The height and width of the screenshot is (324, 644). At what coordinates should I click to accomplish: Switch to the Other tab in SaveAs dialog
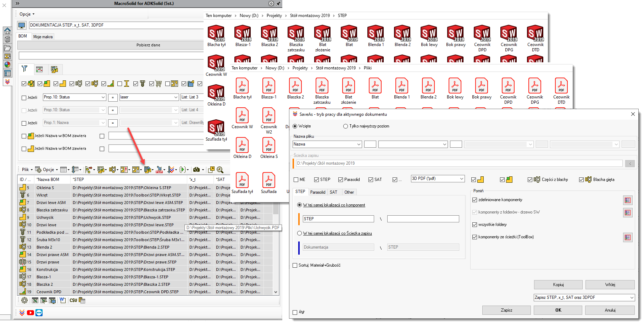349,192
